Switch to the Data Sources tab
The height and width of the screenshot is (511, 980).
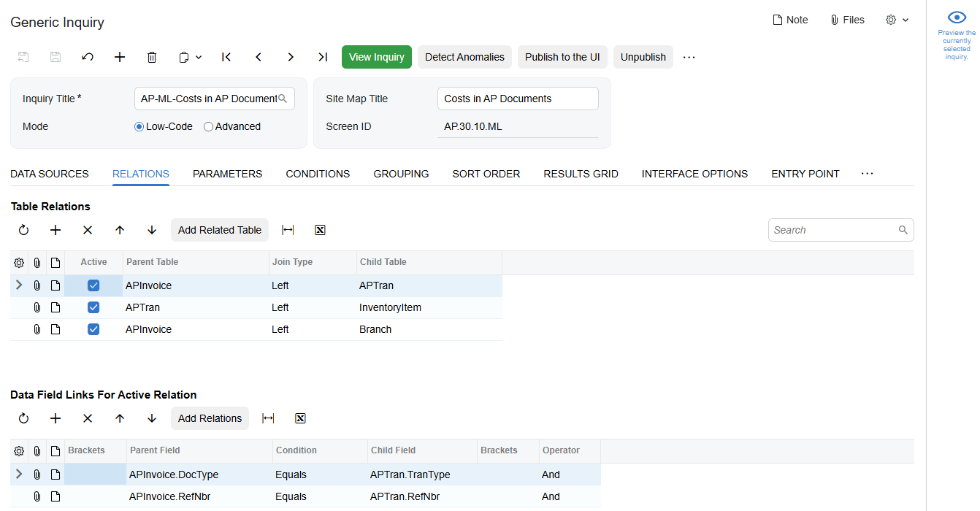tap(50, 174)
